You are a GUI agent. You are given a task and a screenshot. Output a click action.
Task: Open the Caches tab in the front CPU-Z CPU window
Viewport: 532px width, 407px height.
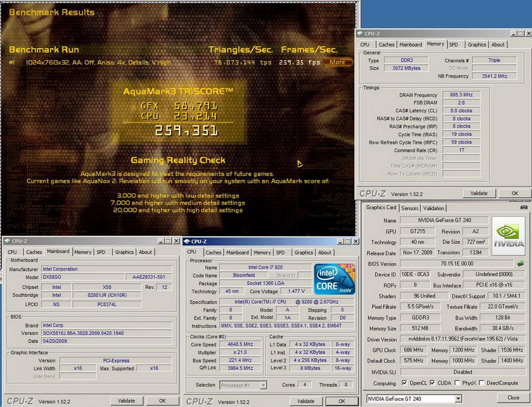tap(213, 253)
